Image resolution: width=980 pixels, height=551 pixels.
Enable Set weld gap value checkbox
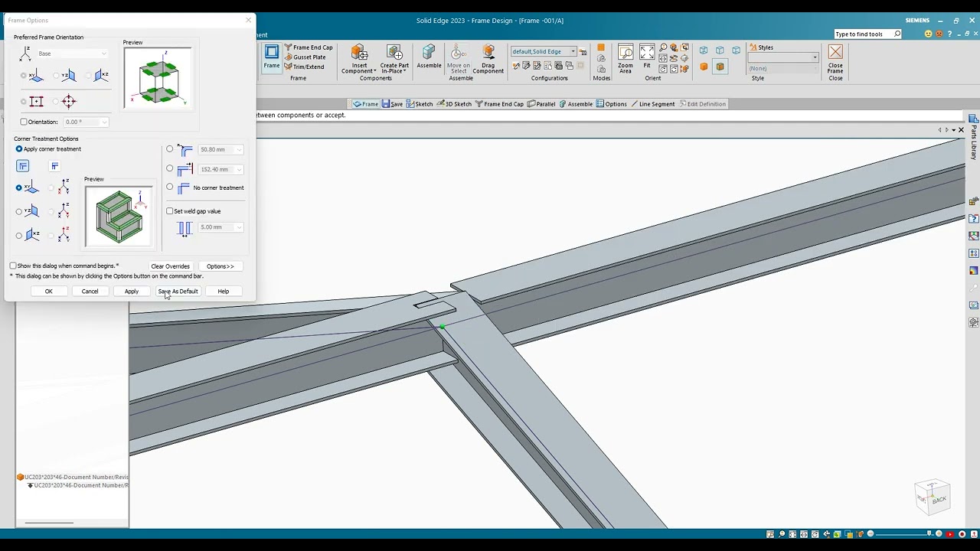tap(170, 211)
